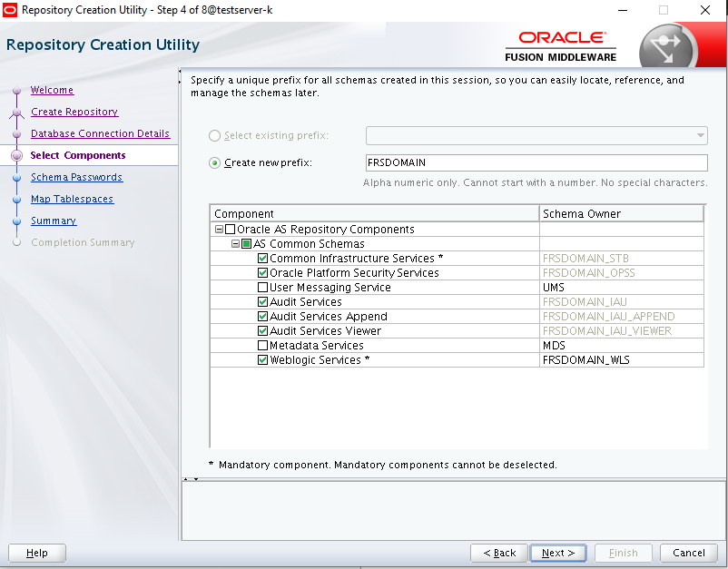Click the Welcome step bullet
This screenshot has height=569, width=728.
[16, 90]
